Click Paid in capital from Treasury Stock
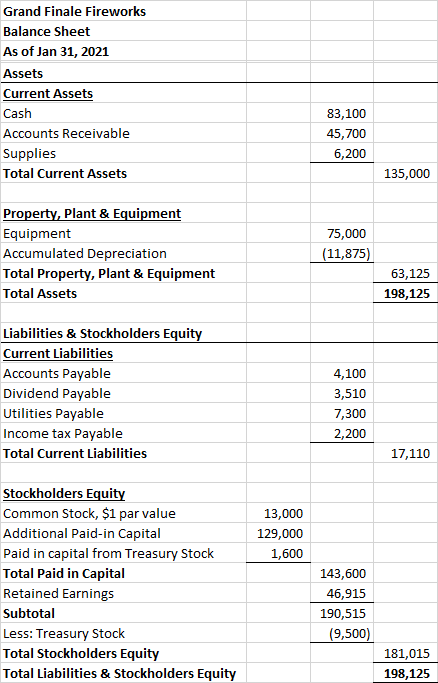The image size is (438, 683). (108, 554)
